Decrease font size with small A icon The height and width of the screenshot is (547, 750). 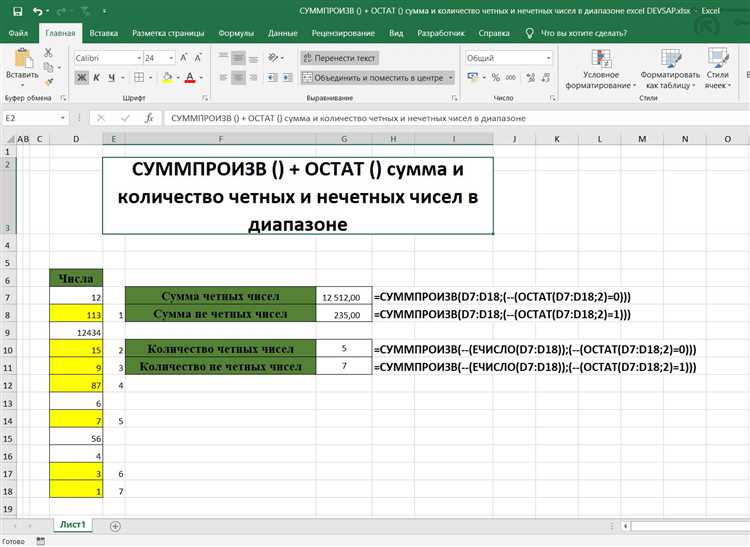click(x=198, y=58)
